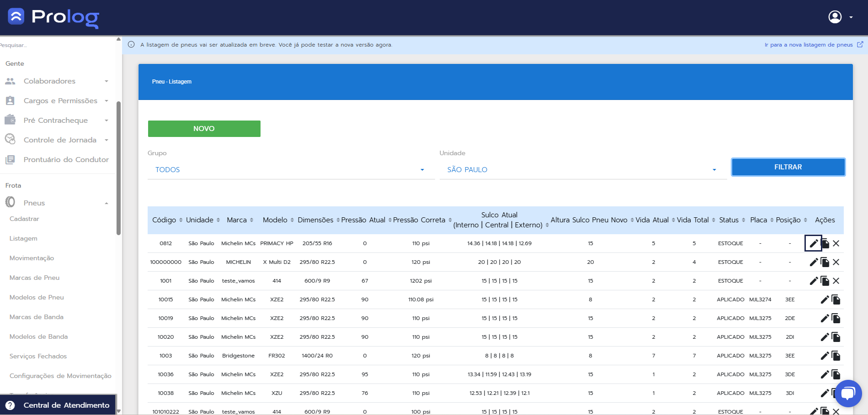Edit tire 100000000 with pencil icon

(x=814, y=262)
